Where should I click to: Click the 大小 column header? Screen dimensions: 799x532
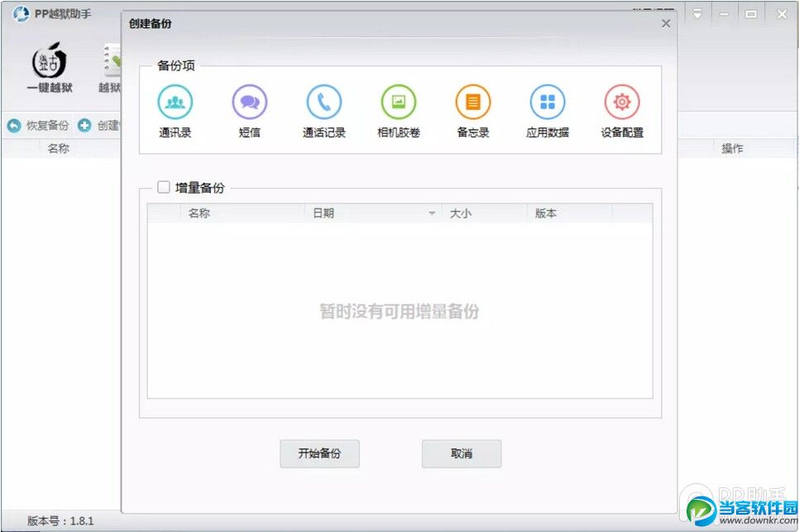(484, 213)
